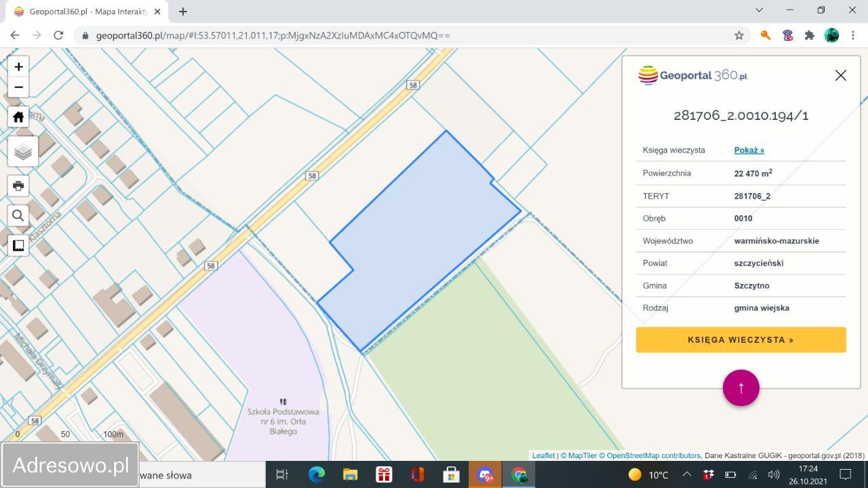The image size is (868, 488).
Task: Mute audio via the taskbar speaker icon
Action: [x=773, y=475]
